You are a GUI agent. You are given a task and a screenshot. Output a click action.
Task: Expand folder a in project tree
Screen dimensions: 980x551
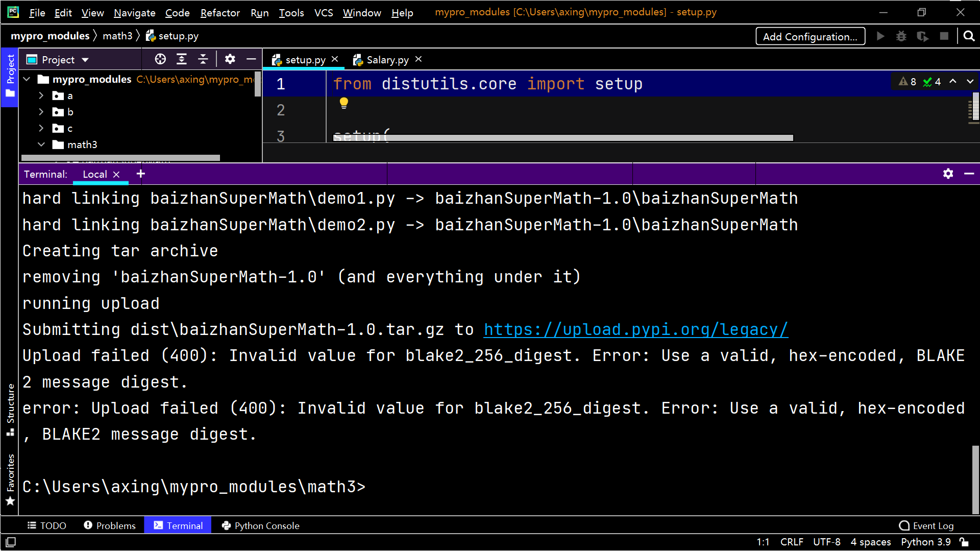41,95
